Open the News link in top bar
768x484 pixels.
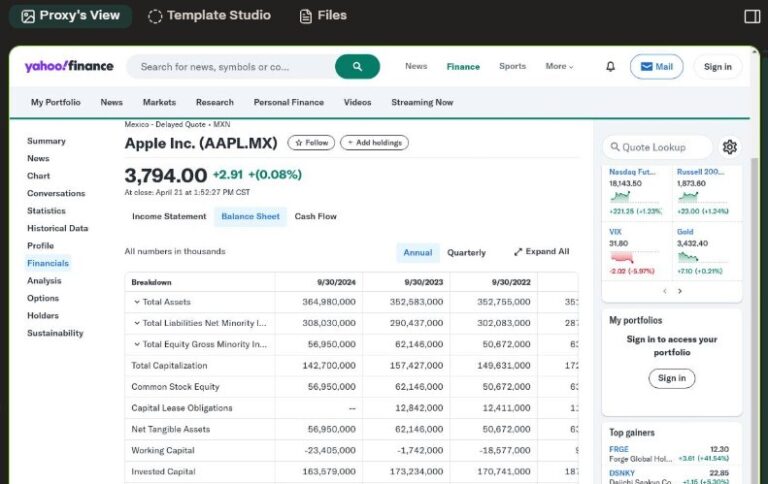pos(416,66)
